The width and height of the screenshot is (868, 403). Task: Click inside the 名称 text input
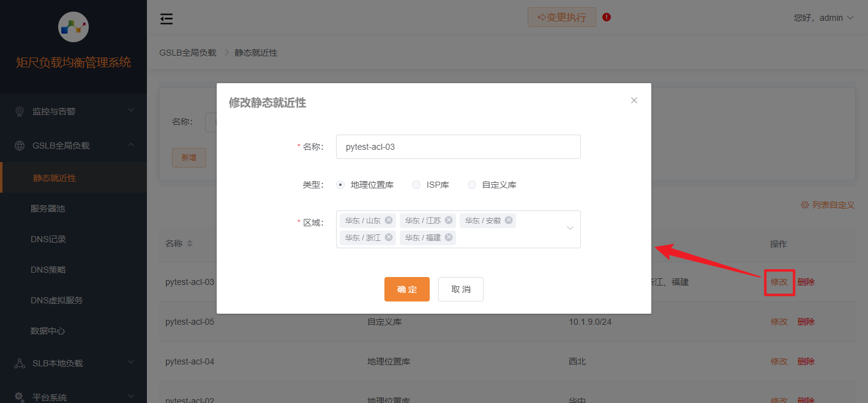tap(458, 147)
